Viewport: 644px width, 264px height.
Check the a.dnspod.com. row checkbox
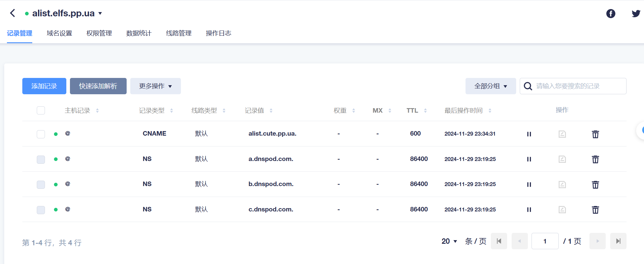[41, 159]
